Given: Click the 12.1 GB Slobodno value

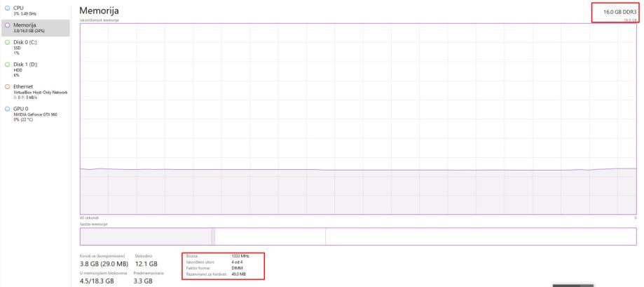Looking at the screenshot, I should [146, 264].
